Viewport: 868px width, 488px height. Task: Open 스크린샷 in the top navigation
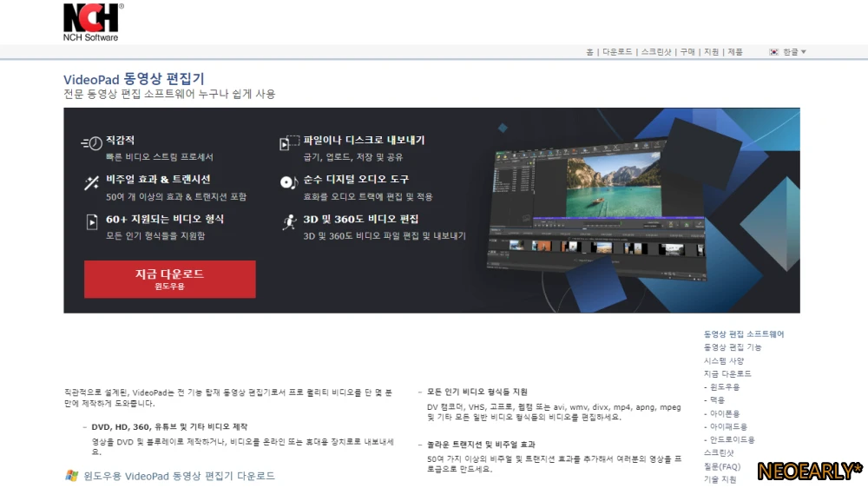[656, 52]
